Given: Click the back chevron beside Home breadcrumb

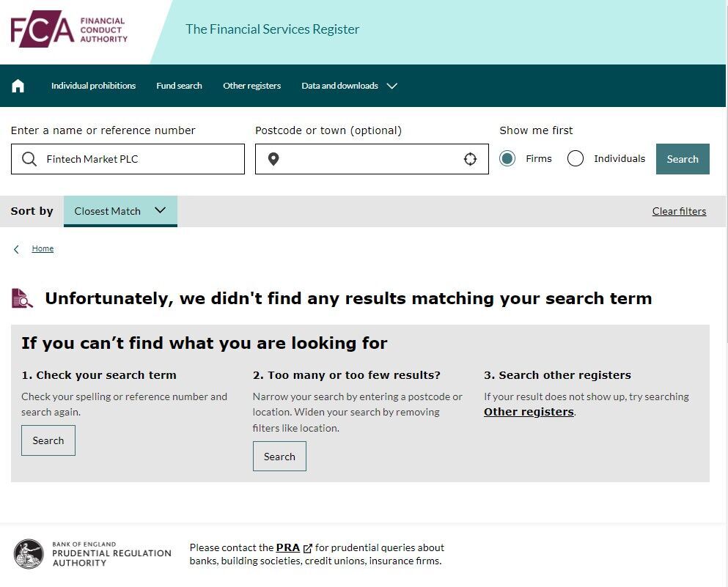Looking at the screenshot, I should coord(16,249).
